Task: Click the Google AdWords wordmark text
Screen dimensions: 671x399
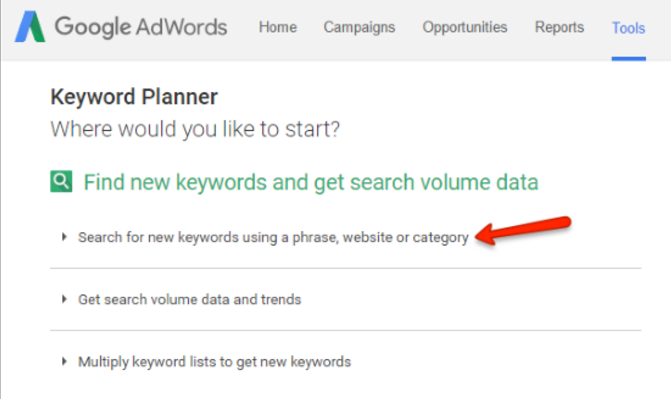Action: click(x=141, y=27)
